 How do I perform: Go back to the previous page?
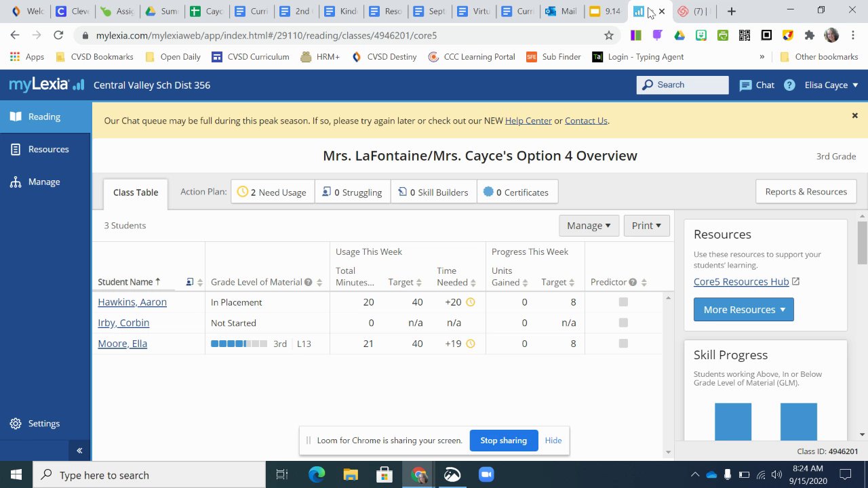(x=15, y=35)
